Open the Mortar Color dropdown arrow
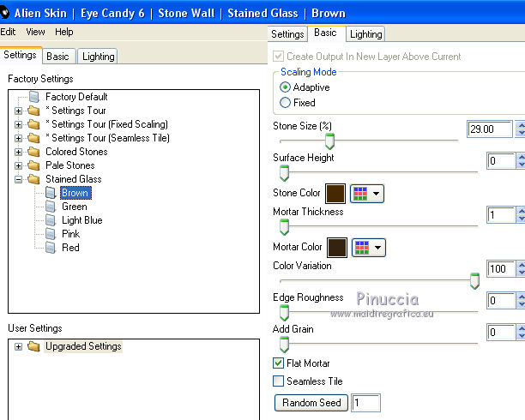The width and height of the screenshot is (525, 420). 377,248
